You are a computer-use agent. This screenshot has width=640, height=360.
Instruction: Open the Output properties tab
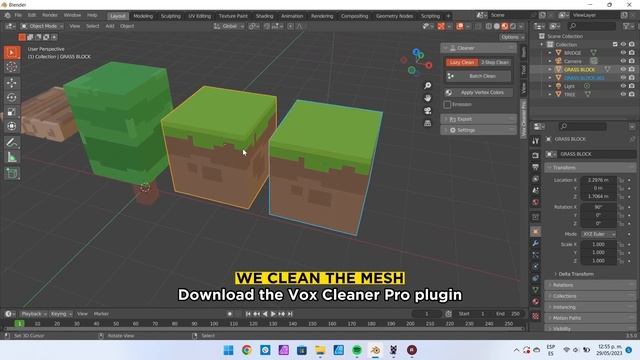[x=536, y=167]
